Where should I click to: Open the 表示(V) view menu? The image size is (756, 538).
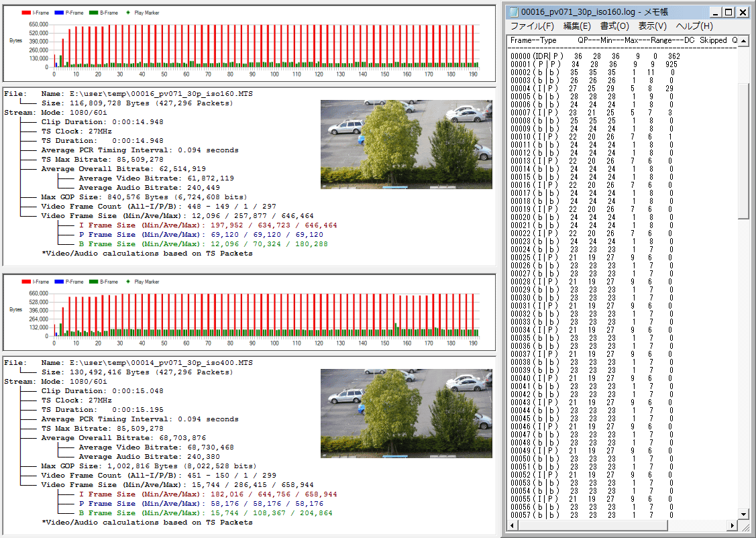652,26
